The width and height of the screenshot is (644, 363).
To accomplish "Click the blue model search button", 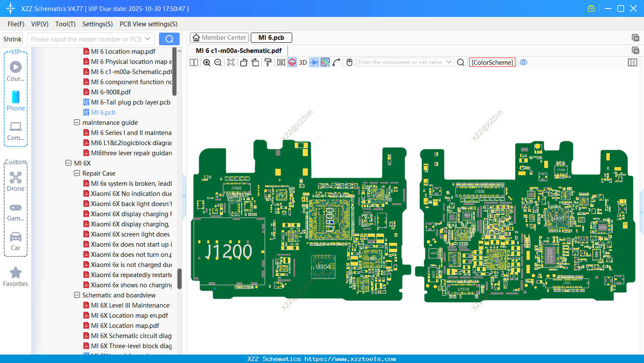I will (x=169, y=39).
